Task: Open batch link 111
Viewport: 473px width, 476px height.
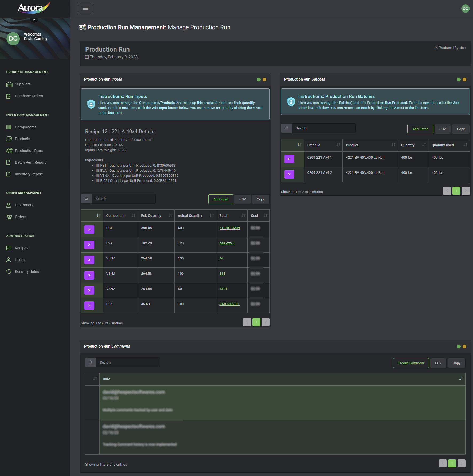Action: pyautogui.click(x=222, y=274)
